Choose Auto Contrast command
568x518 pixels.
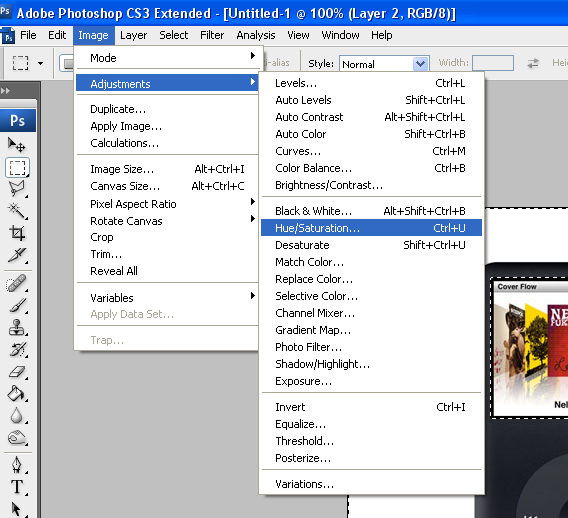(x=371, y=117)
